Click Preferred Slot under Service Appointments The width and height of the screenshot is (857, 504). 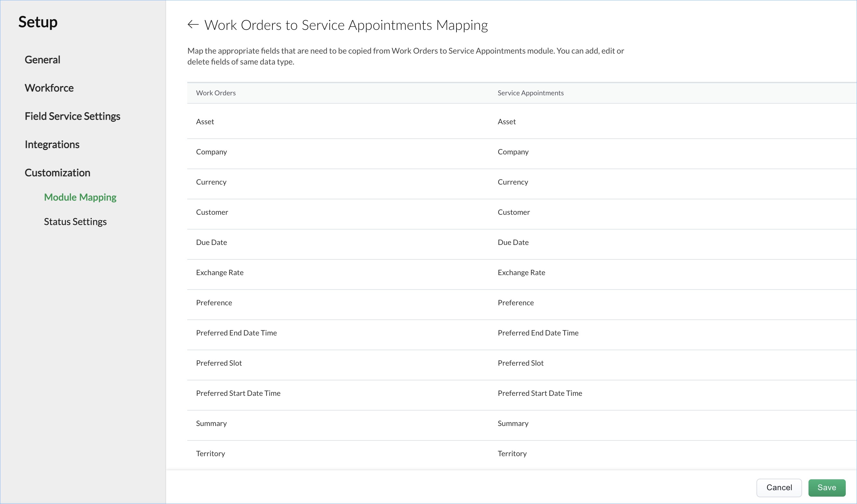(520, 363)
